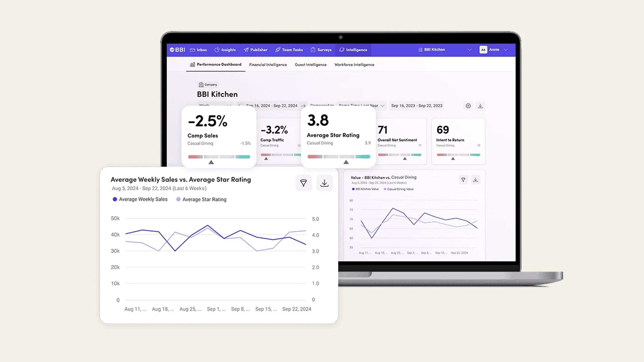Open the Average Star Rating card

pos(338,136)
